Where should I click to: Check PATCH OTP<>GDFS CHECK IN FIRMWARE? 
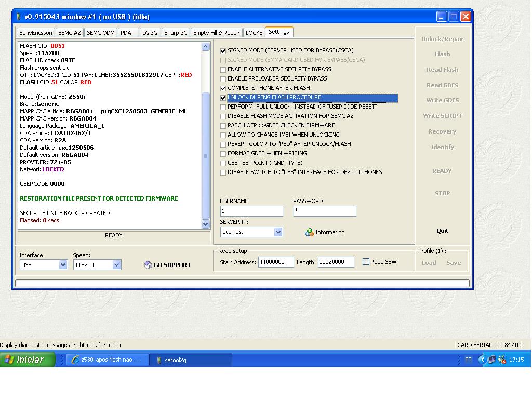223,126
